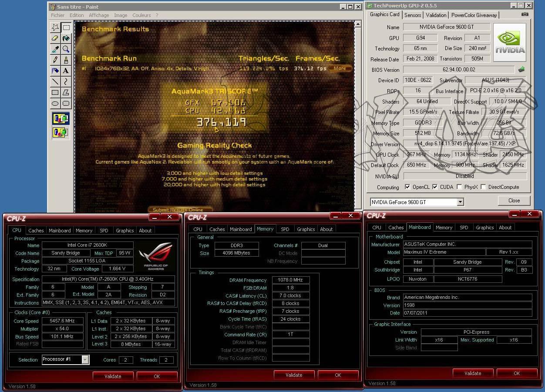Screen dimensions: 545x392
Task: Select the Pencil tool in Paint
Action: pyautogui.click(x=55, y=60)
